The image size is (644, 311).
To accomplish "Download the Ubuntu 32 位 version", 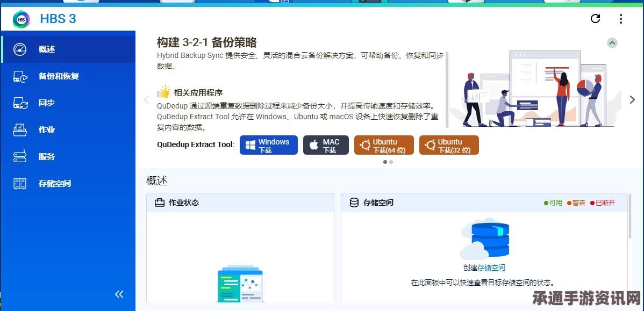I will 449,145.
